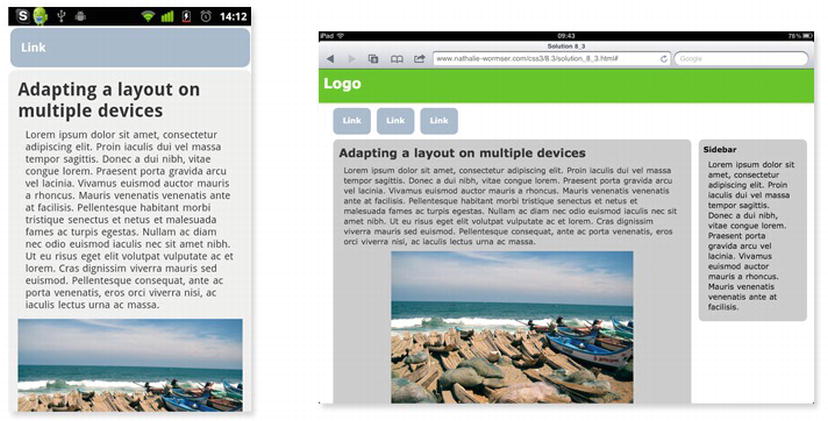Tap the iPad Wi-Fi status icon
The width and height of the screenshot is (828, 421).
[341, 36]
